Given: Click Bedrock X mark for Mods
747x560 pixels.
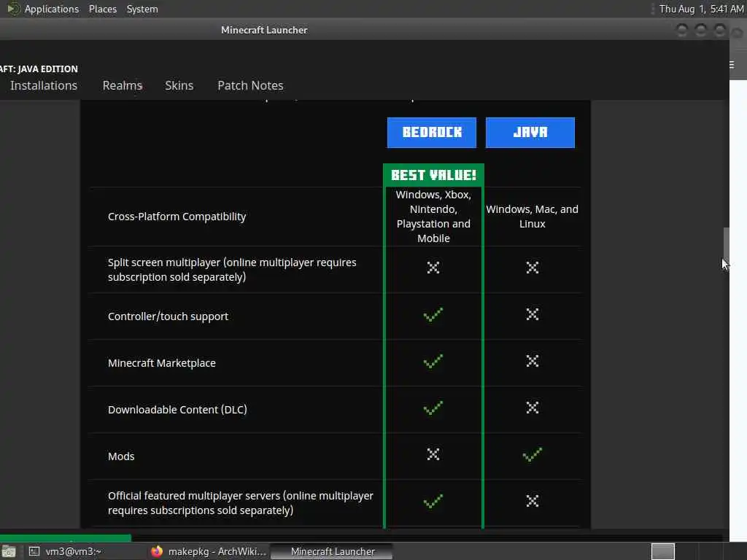Looking at the screenshot, I should pyautogui.click(x=433, y=454).
